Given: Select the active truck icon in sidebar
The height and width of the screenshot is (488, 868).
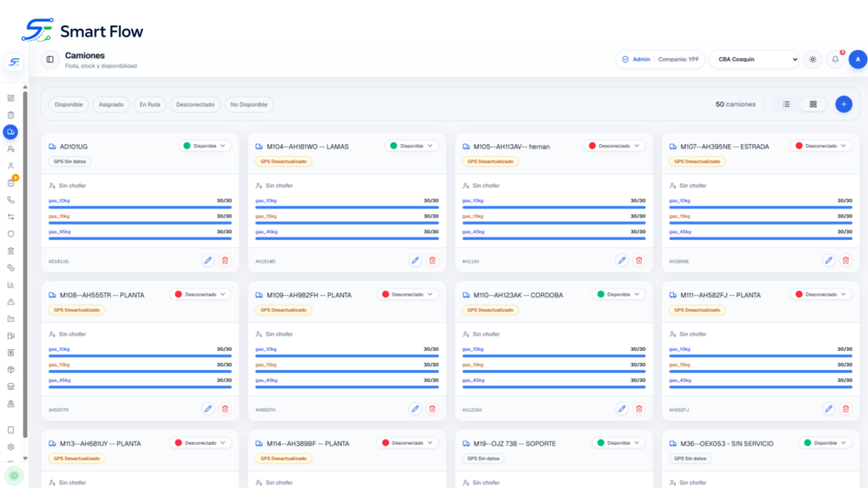Looking at the screenshot, I should click(10, 131).
